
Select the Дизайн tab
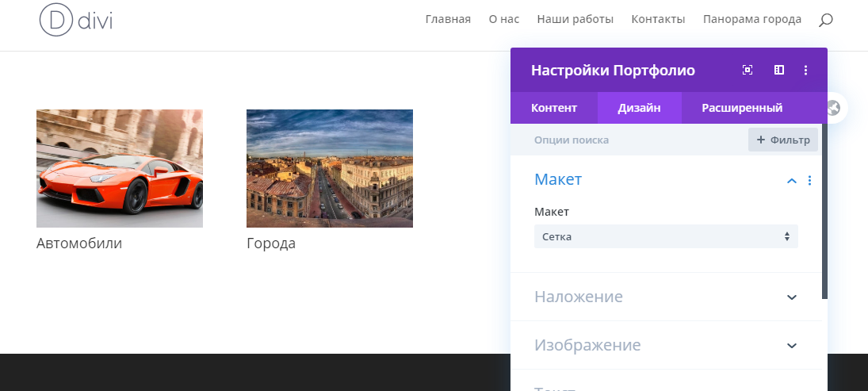click(x=640, y=108)
